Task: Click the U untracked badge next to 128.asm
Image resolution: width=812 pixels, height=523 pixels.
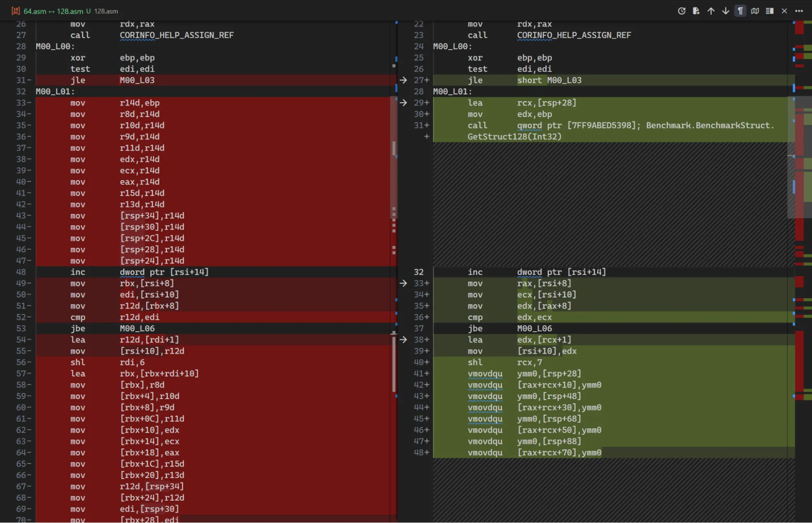Action: (x=89, y=11)
